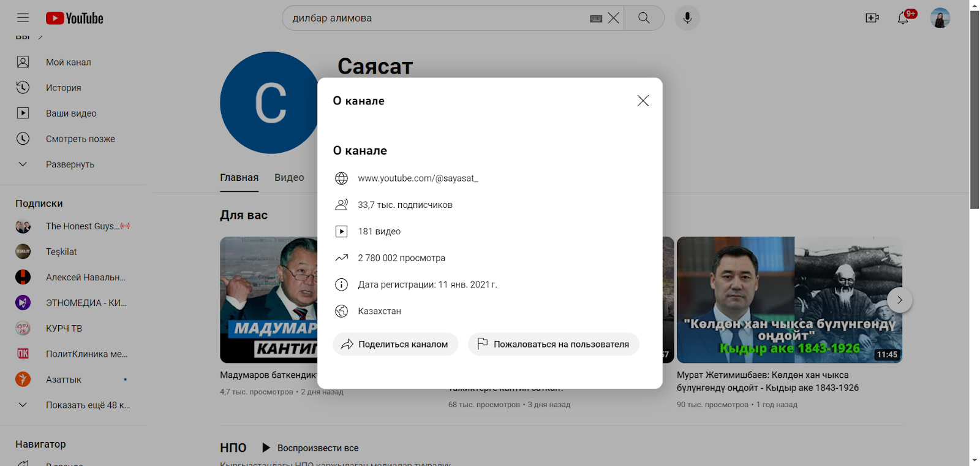Click the scrollbar down arrow
Image resolution: width=980 pixels, height=466 pixels.
(x=974, y=460)
